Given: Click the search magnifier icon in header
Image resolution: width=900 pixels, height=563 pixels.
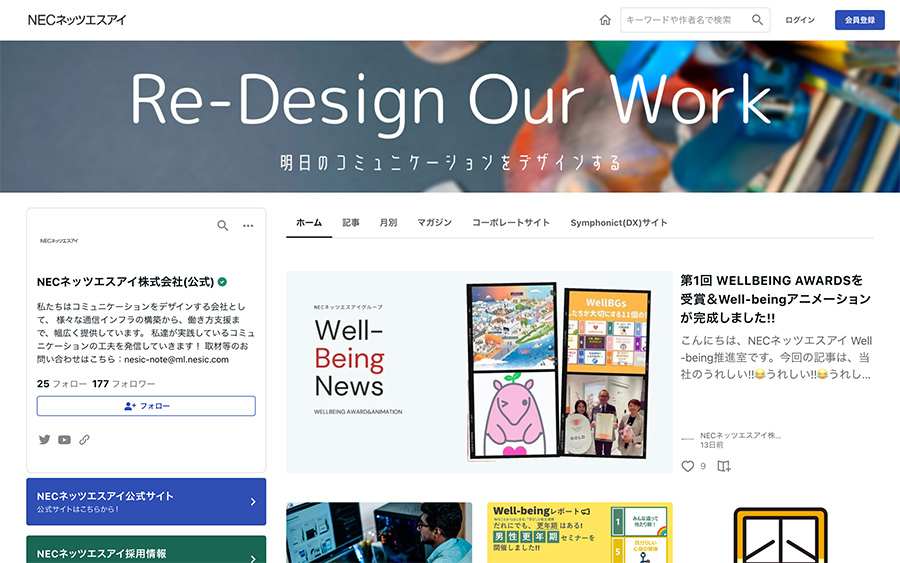Looking at the screenshot, I should [x=757, y=20].
